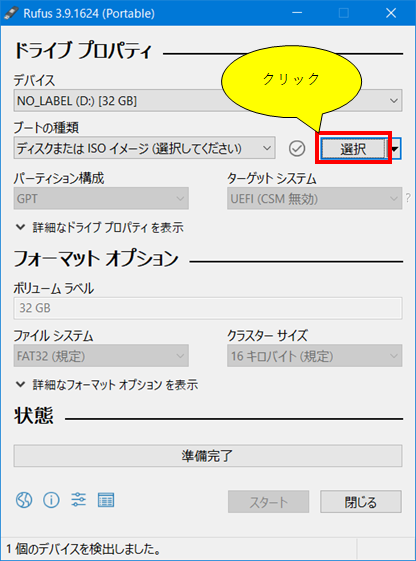
Task: Open the ブートの種類 dropdown
Action: [145, 148]
